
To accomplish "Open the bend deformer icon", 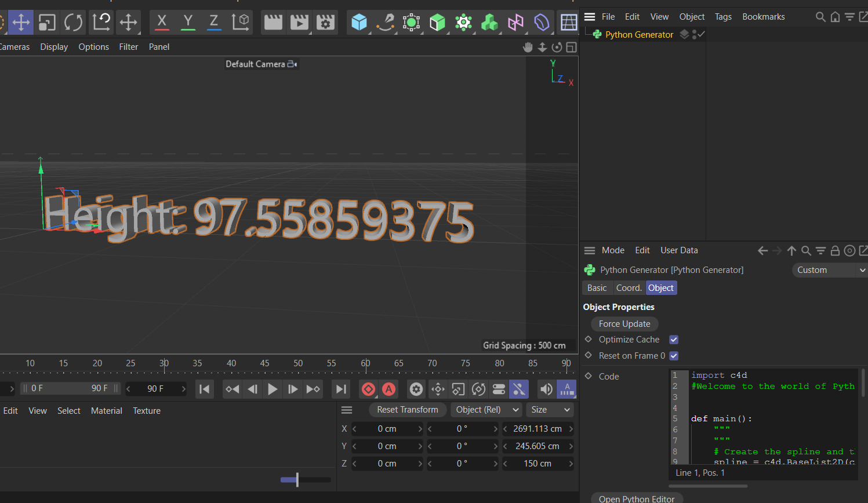I will coord(542,23).
